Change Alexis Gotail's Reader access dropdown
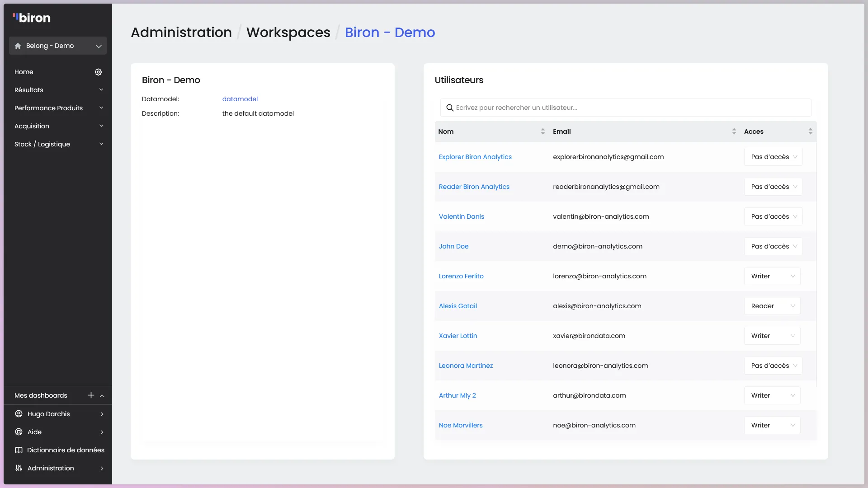Viewport: 868px width, 488px height. tap(772, 306)
